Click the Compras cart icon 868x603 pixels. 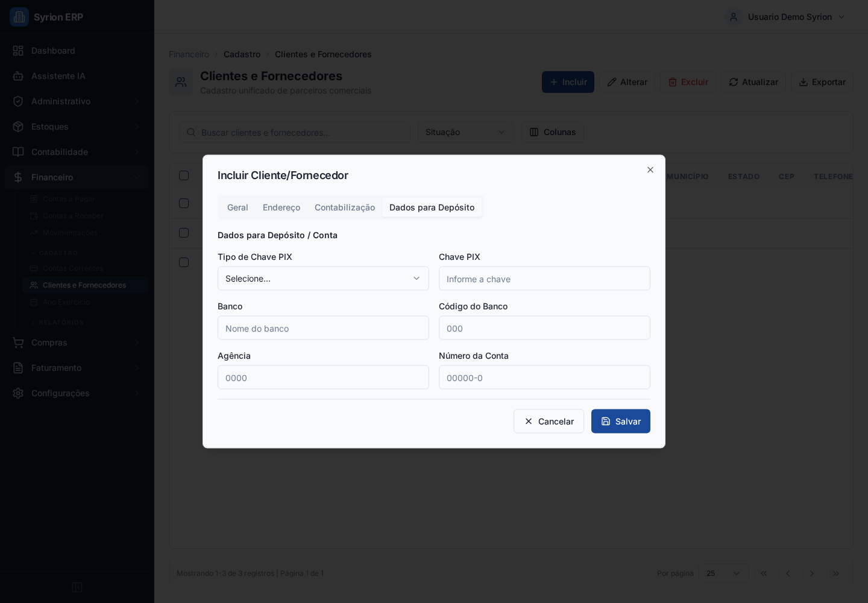click(18, 343)
